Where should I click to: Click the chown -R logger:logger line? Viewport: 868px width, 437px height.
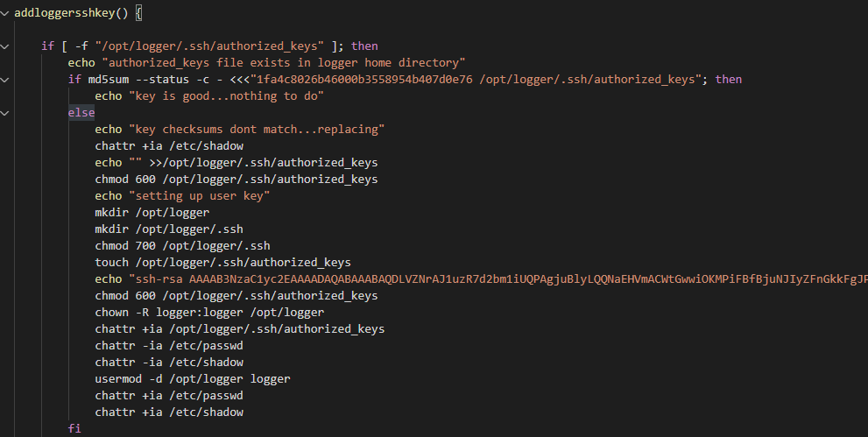209,312
